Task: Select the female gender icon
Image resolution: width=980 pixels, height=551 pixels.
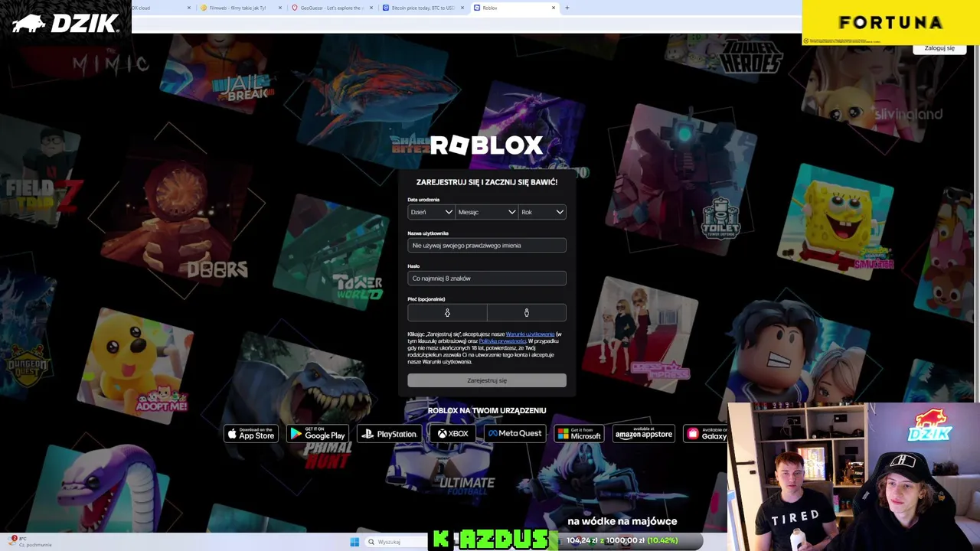Action: 447,312
